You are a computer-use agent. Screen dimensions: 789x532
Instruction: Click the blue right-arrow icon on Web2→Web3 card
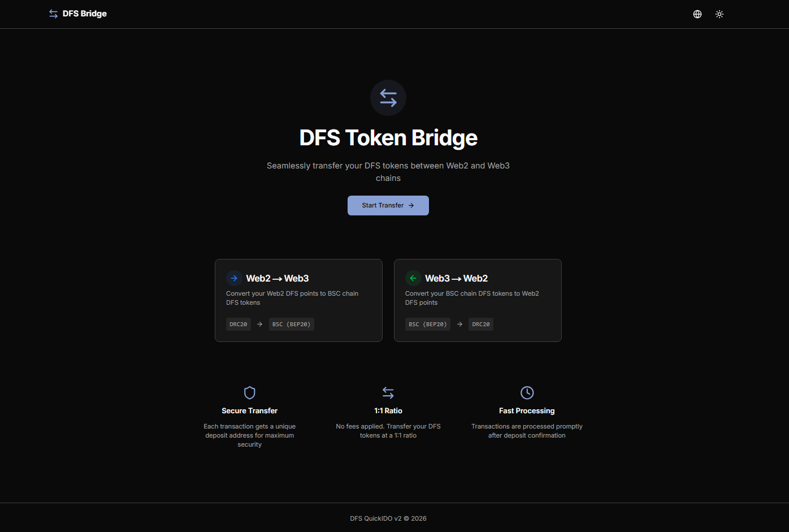[x=234, y=278]
